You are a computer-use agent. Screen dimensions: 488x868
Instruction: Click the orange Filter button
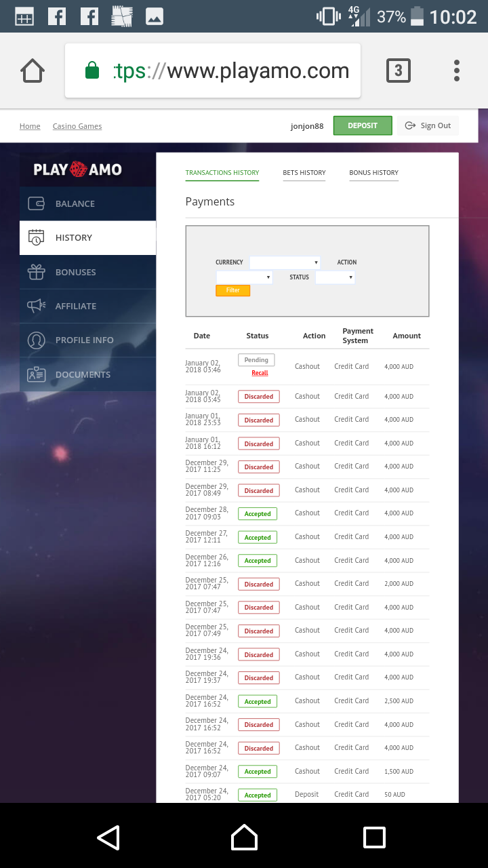tap(233, 290)
